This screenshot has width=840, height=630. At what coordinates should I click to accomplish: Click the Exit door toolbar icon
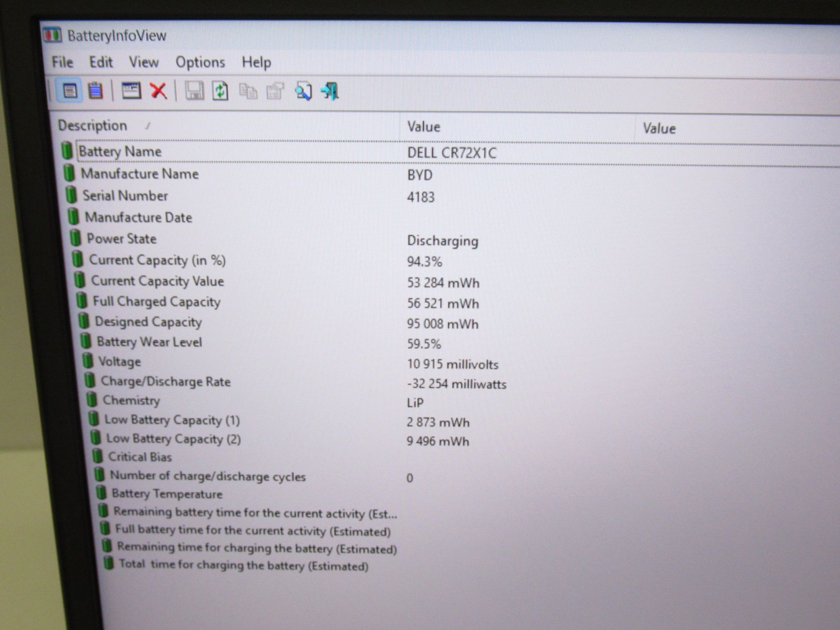pyautogui.click(x=330, y=91)
